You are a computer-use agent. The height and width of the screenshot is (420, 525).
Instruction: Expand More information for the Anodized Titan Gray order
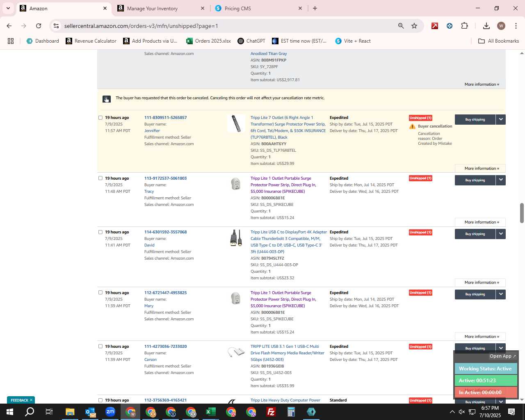point(482,84)
